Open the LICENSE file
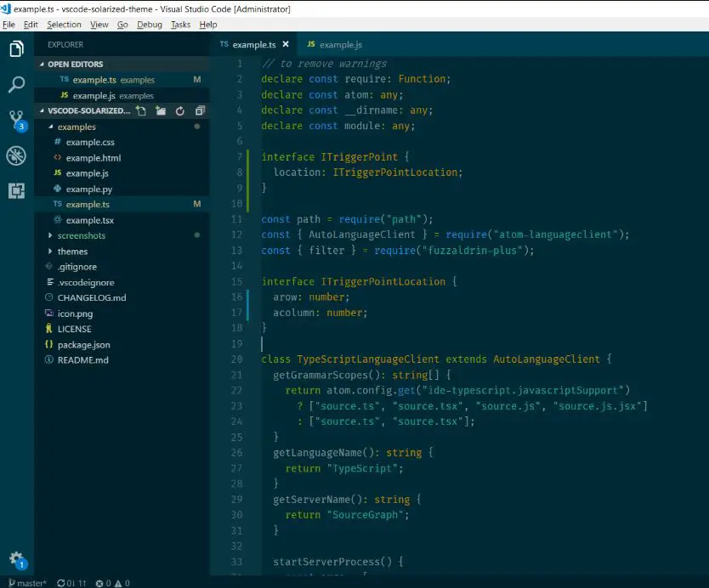This screenshot has width=709, height=588. (x=122, y=329)
